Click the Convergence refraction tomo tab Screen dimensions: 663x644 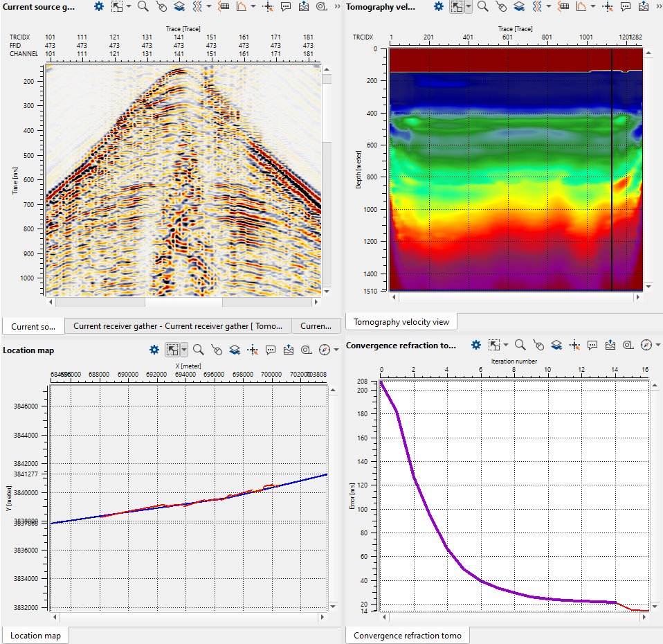(407, 635)
